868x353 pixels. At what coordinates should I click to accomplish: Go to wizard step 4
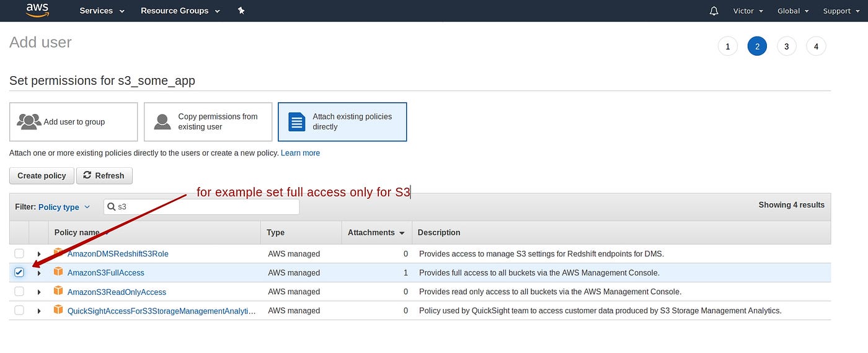point(816,46)
